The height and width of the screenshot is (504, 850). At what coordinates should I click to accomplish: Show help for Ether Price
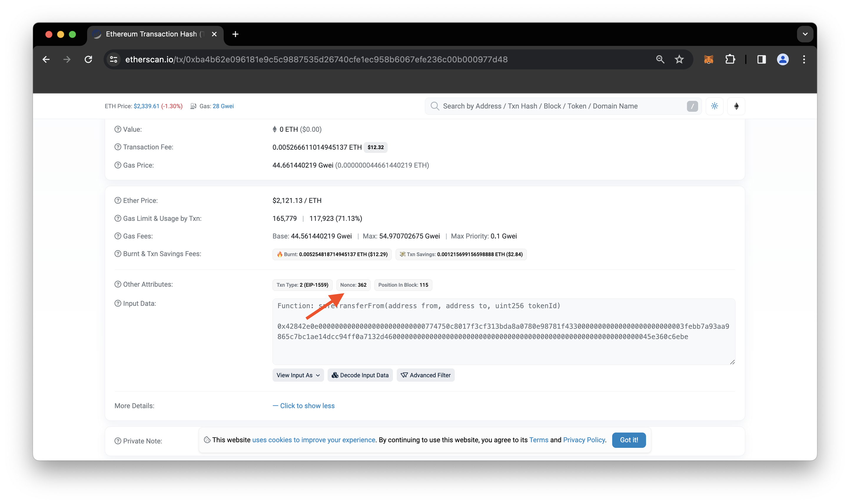tap(118, 200)
